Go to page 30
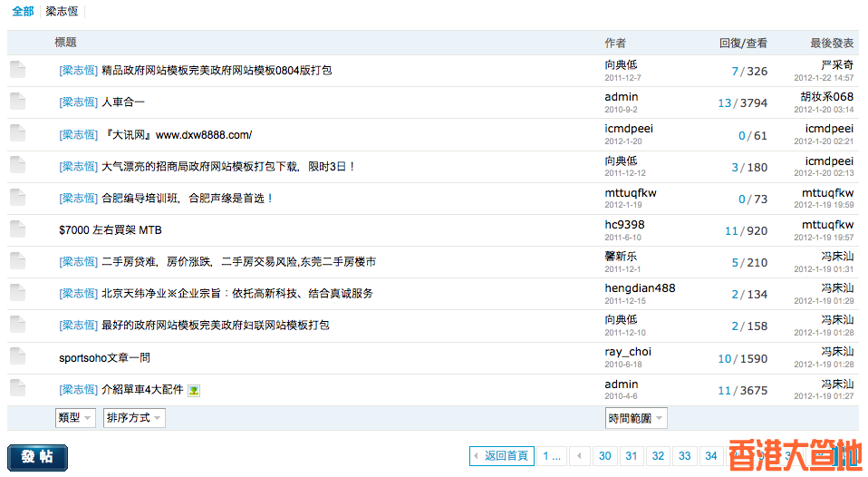This screenshot has width=868, height=477. pos(605,456)
